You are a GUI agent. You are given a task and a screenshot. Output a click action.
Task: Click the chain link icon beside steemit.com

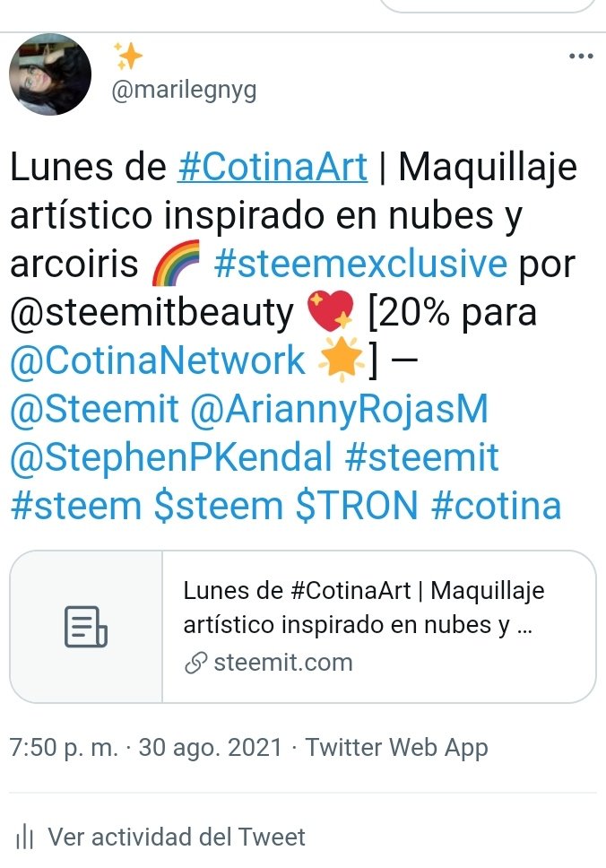coord(195,664)
